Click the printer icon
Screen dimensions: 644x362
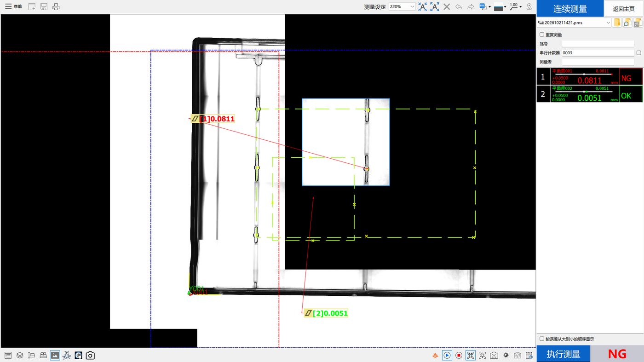56,6
